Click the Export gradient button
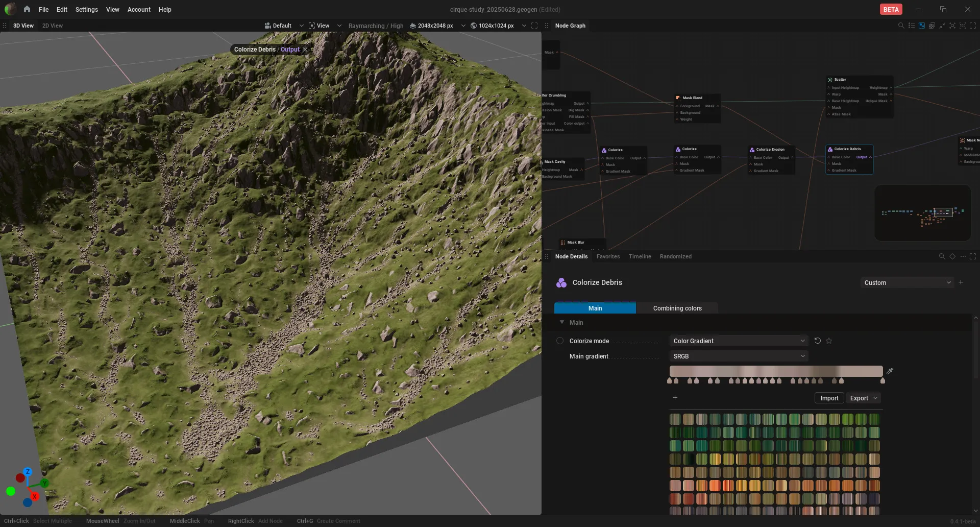The height and width of the screenshot is (527, 980). pyautogui.click(x=863, y=398)
